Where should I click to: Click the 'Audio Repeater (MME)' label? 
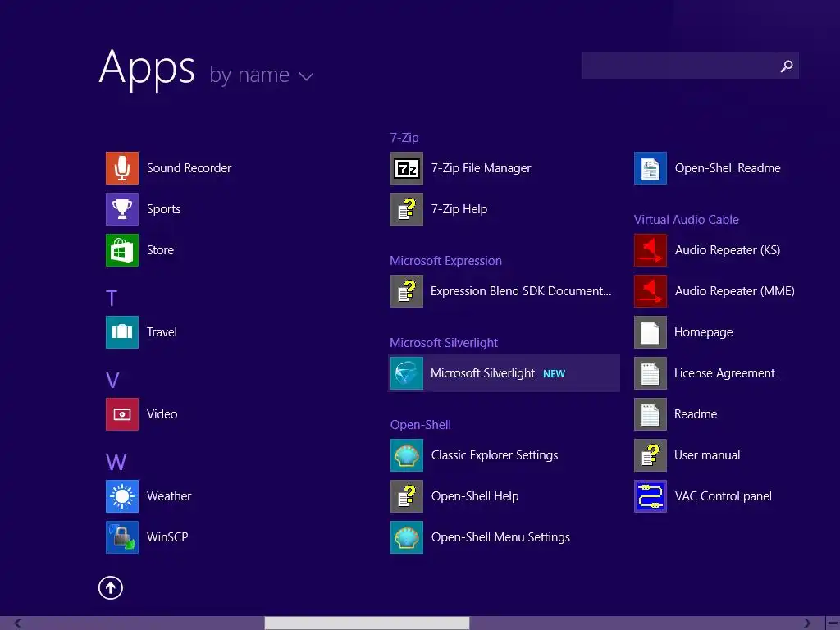click(x=734, y=291)
